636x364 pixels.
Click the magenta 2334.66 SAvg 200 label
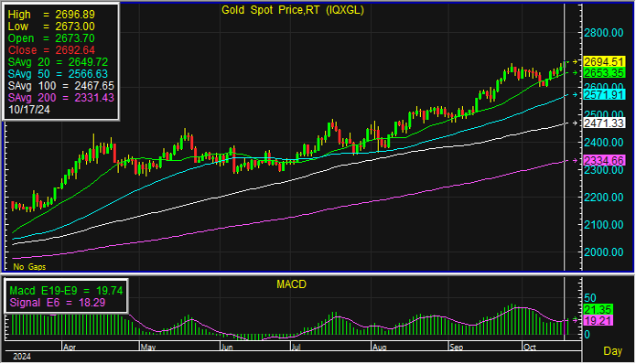(604, 161)
